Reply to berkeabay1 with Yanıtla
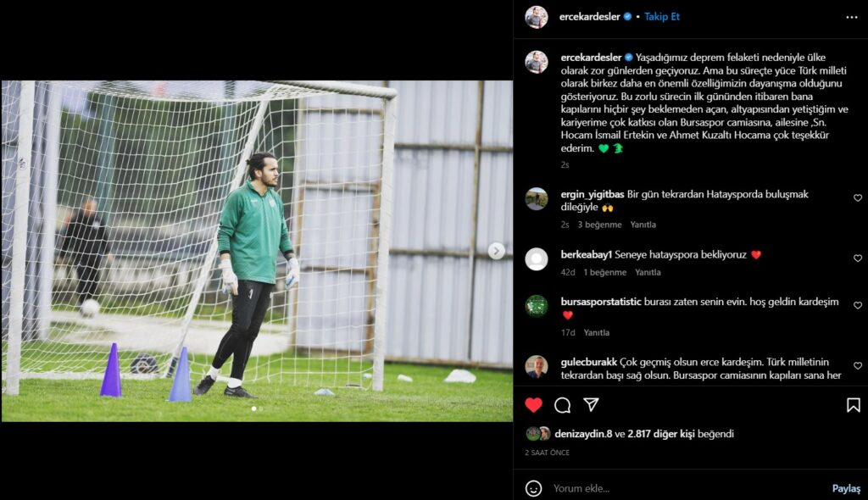868x500 pixels. (648, 272)
